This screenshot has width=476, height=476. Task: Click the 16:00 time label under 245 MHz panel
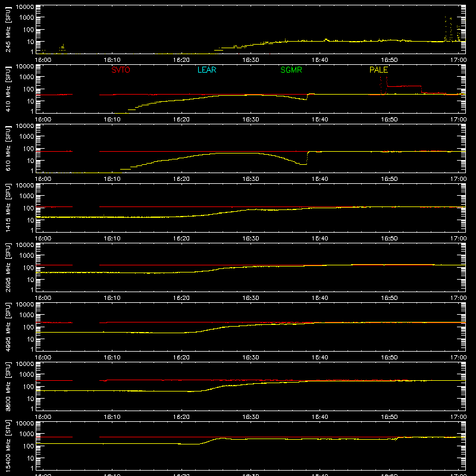coord(43,60)
